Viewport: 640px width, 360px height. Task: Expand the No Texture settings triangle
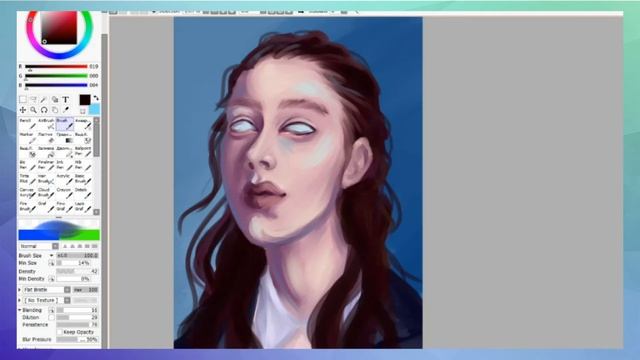pos(20,300)
